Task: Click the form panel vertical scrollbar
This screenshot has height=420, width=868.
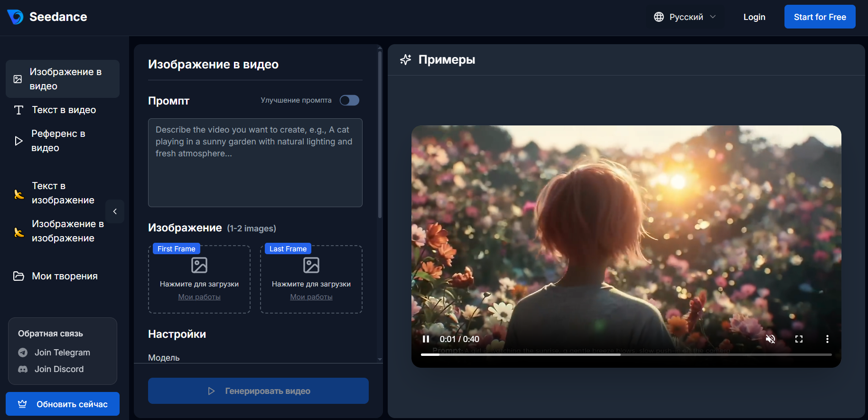Action: coord(380,134)
